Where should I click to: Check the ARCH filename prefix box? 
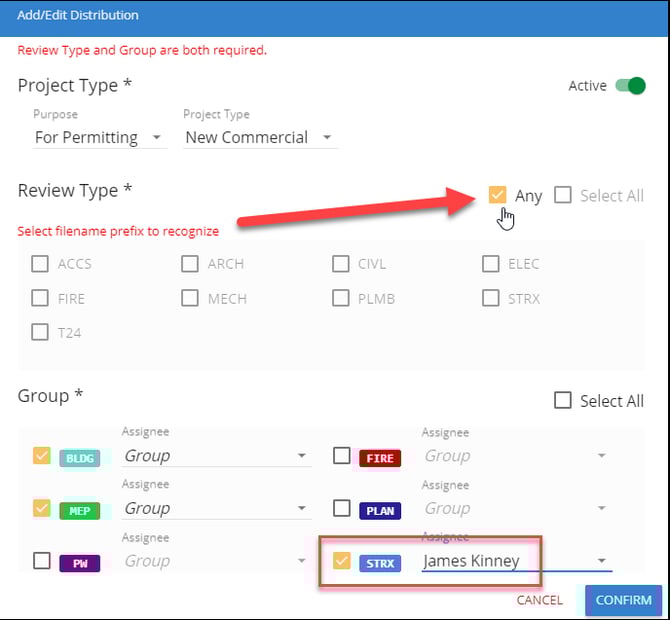190,264
